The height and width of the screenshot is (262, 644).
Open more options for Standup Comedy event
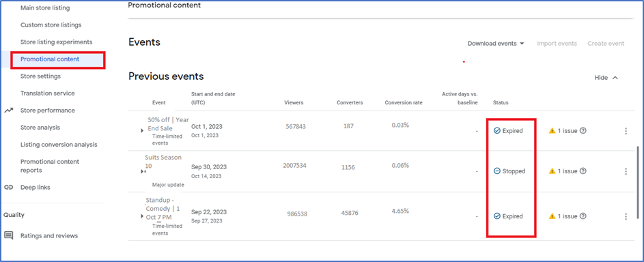[x=626, y=216]
